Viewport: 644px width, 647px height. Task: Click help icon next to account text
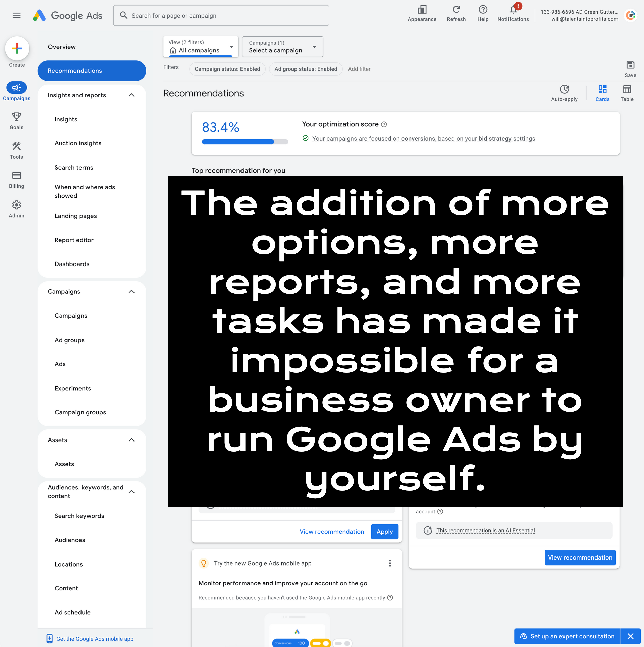(x=440, y=511)
